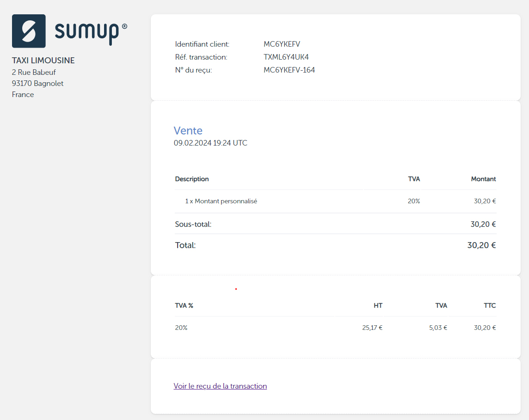Screen dimensions: 529x420
Task: Click the 'N° du reçu:' label
Action: (193, 70)
